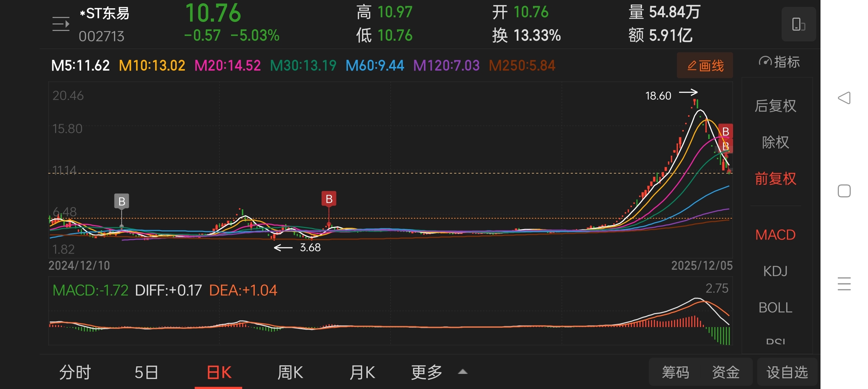Open the stock list menu icon
The width and height of the screenshot is (868, 389).
(x=61, y=24)
